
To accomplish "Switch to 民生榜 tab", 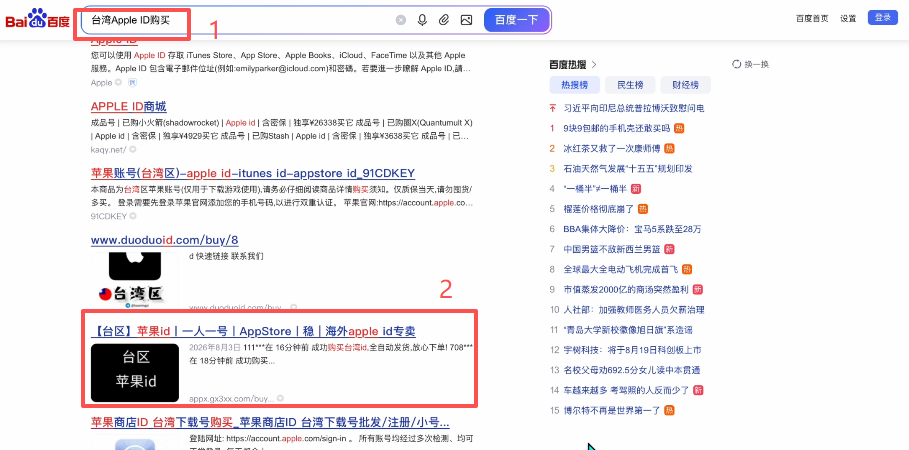I will pos(630,85).
